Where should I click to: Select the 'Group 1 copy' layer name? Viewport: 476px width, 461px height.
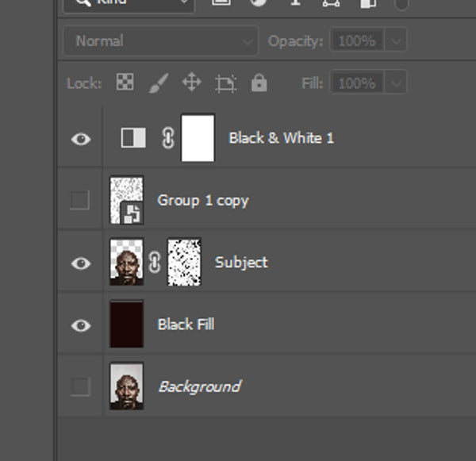click(203, 201)
